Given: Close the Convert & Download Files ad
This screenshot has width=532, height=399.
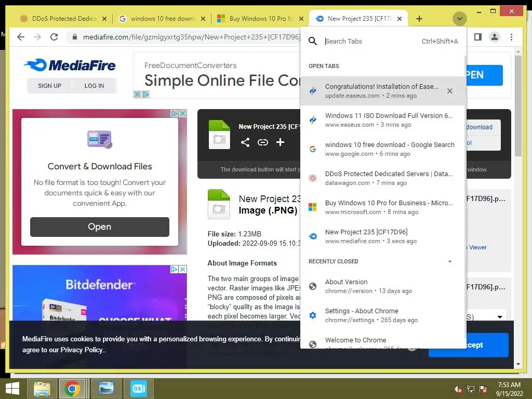Looking at the screenshot, I should coord(182,113).
